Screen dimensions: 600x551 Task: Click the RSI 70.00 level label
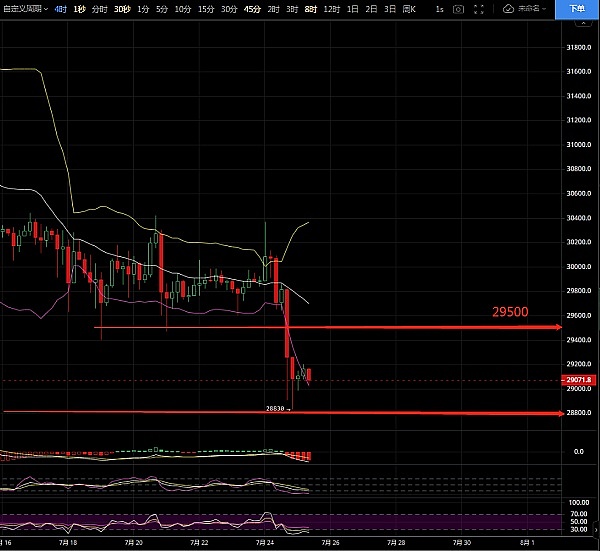click(x=579, y=514)
